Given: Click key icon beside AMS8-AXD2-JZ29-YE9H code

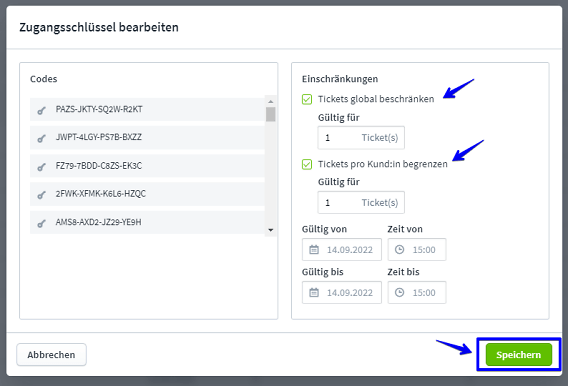Looking at the screenshot, I should tap(41, 223).
